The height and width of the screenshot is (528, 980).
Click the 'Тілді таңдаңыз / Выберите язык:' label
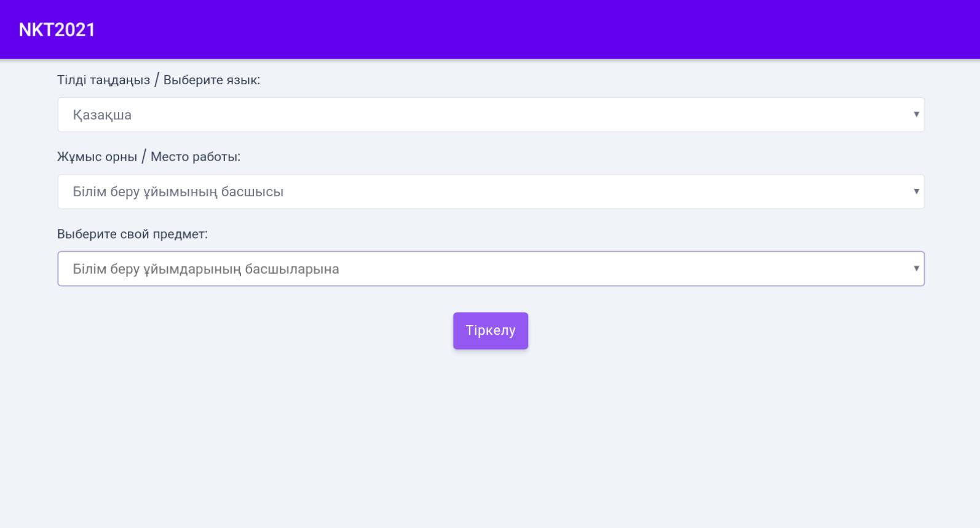[x=159, y=80]
